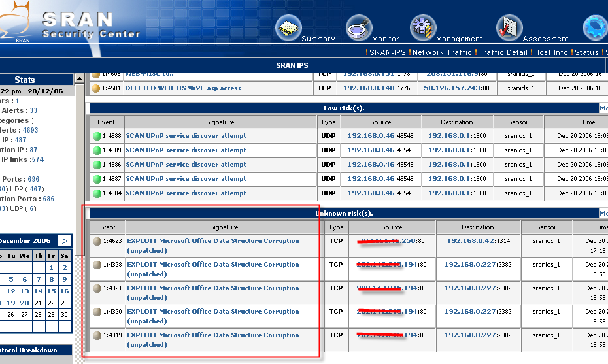608x364 pixels.
Task: Click source 192.168.0.46 in event 1:4689 row
Action: [x=371, y=150]
